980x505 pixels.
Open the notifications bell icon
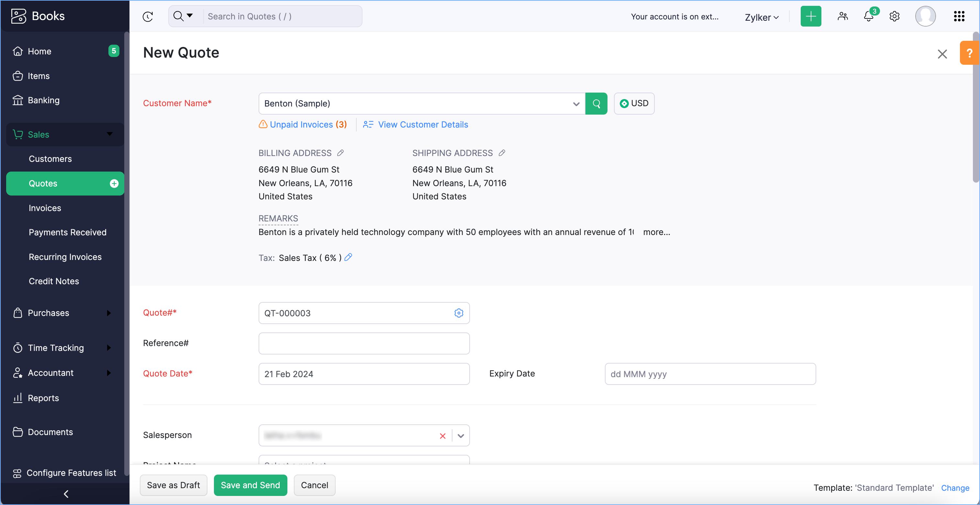point(869,17)
